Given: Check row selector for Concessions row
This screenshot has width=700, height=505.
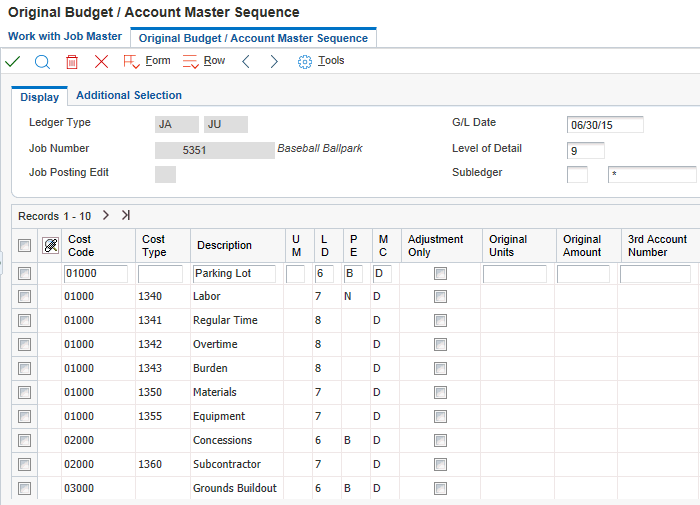Looking at the screenshot, I should (x=25, y=441).
